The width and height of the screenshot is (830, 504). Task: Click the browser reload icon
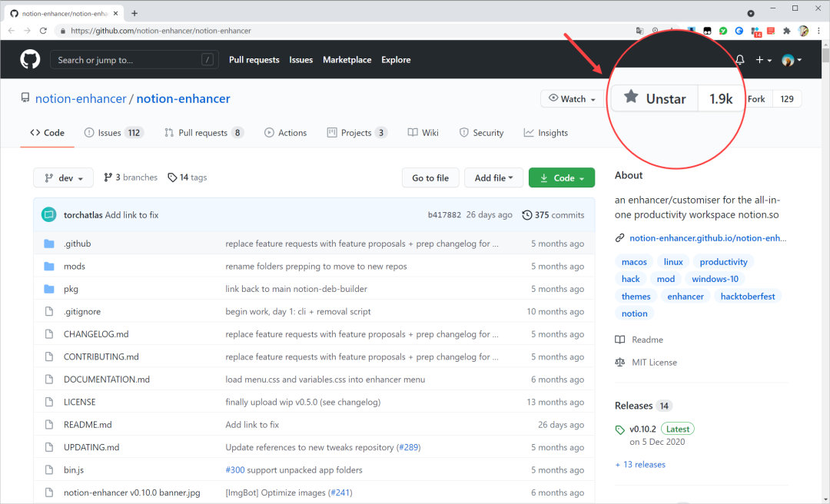click(x=43, y=31)
